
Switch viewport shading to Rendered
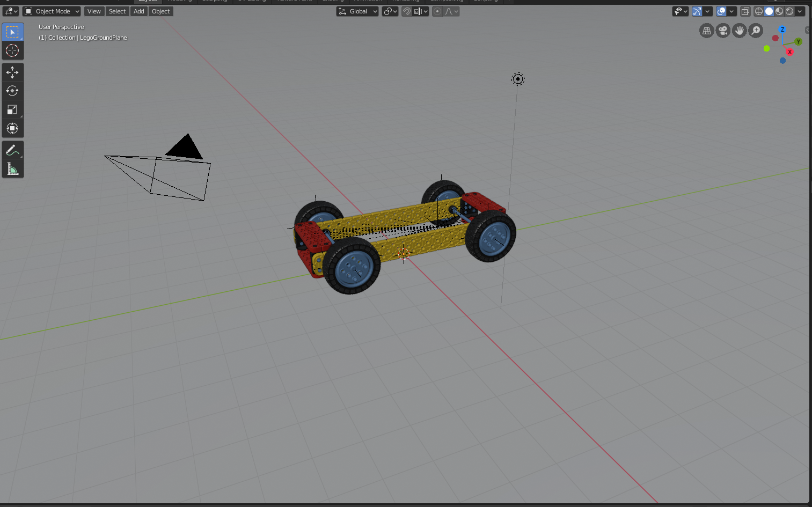point(789,11)
